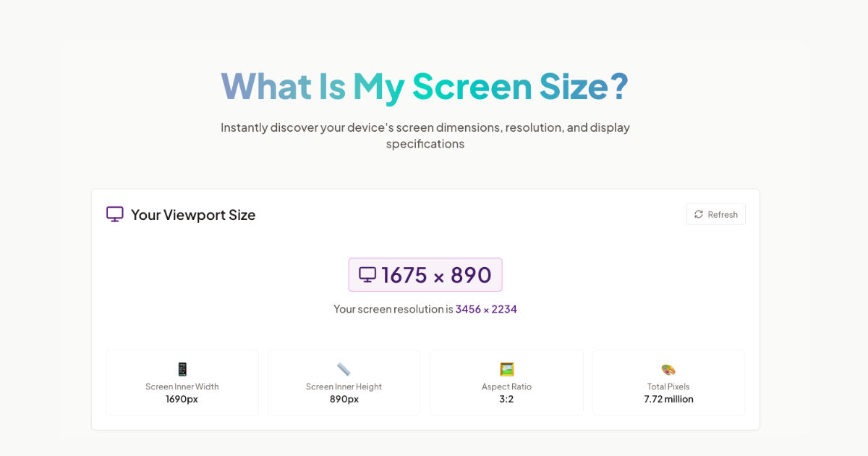
Task: Click the circular refresh arrow icon
Action: [698, 214]
